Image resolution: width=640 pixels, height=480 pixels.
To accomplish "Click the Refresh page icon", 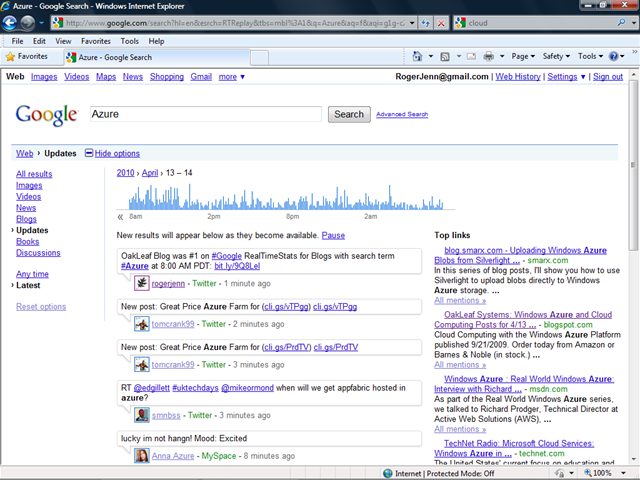I will (426, 21).
